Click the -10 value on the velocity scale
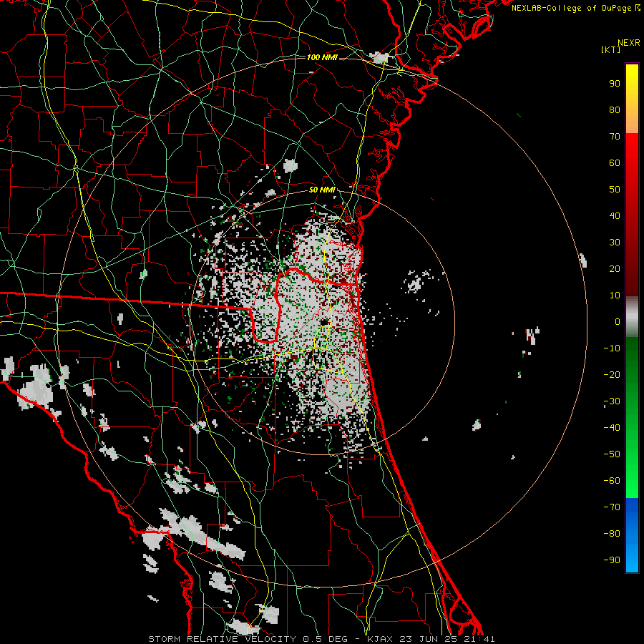Image resolution: width=644 pixels, height=644 pixels. click(612, 348)
